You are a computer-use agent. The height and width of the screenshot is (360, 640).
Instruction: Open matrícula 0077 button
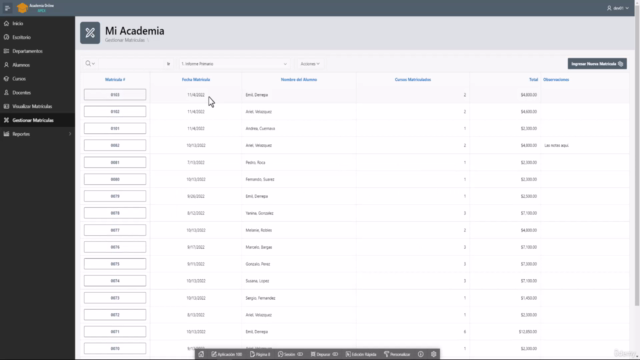(x=115, y=230)
